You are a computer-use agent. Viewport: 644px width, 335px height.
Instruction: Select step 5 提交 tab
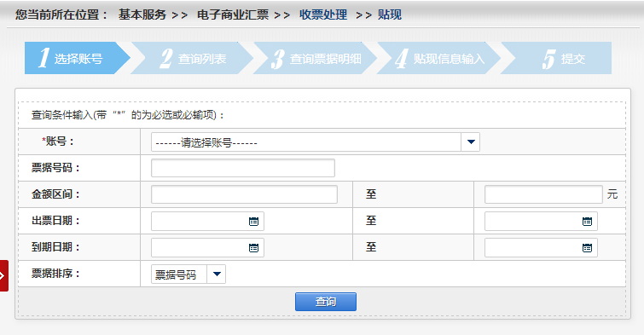click(556, 58)
